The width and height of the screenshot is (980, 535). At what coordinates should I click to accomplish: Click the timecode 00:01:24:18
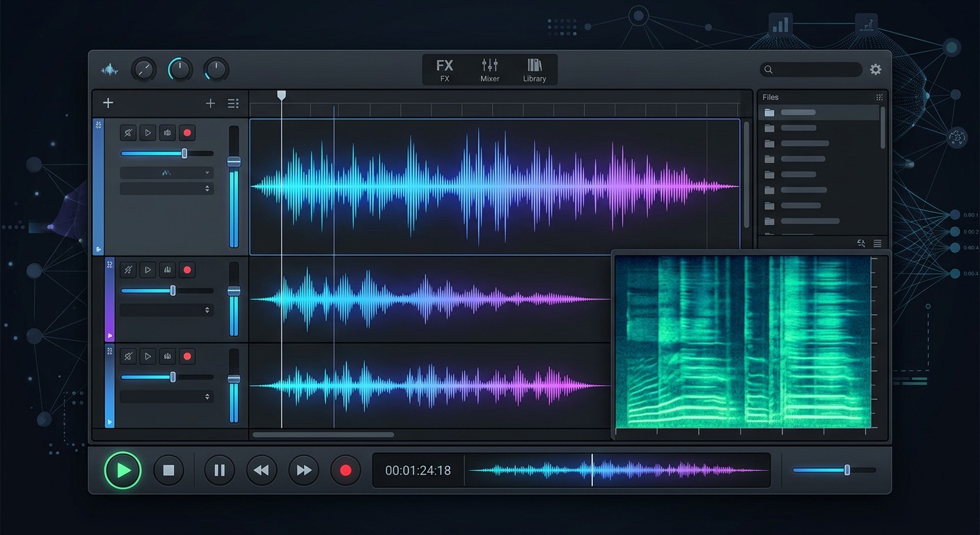click(x=418, y=471)
